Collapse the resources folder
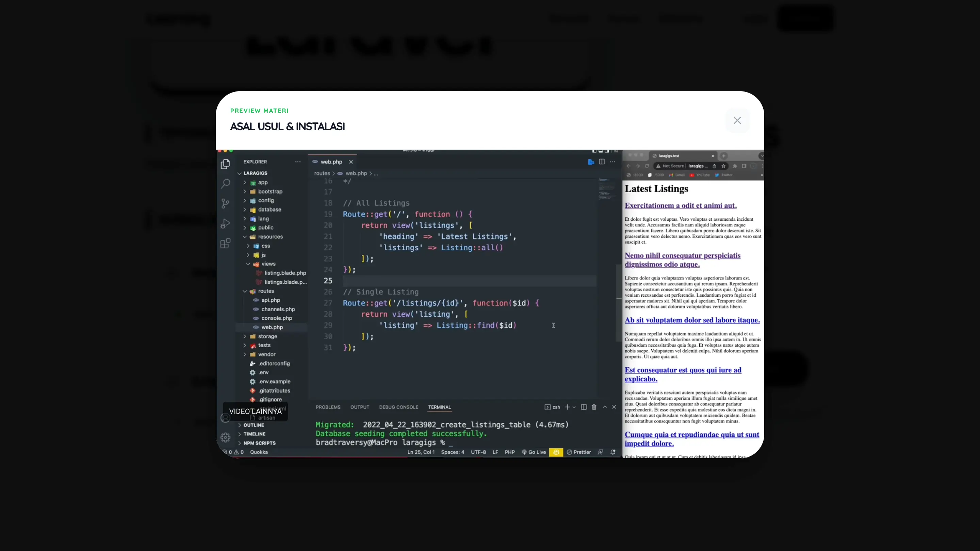Screen dimensions: 980x551 [x=270, y=236]
